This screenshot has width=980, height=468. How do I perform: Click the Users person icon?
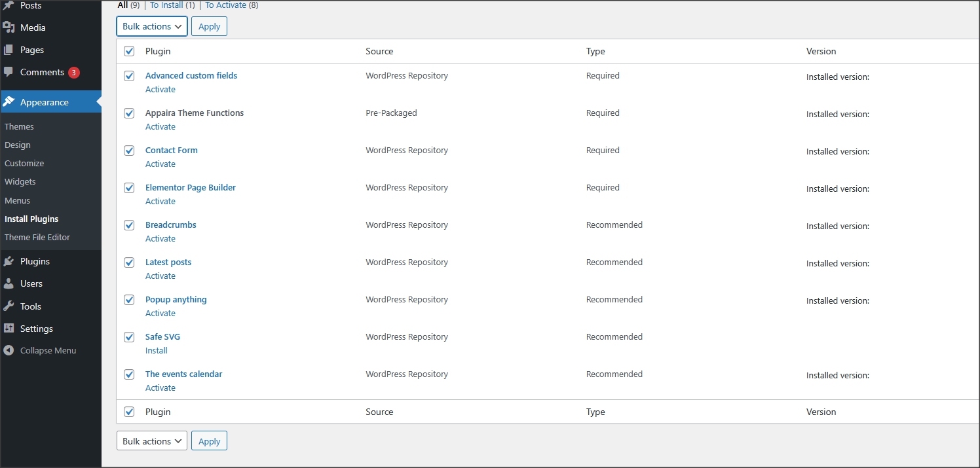[9, 283]
